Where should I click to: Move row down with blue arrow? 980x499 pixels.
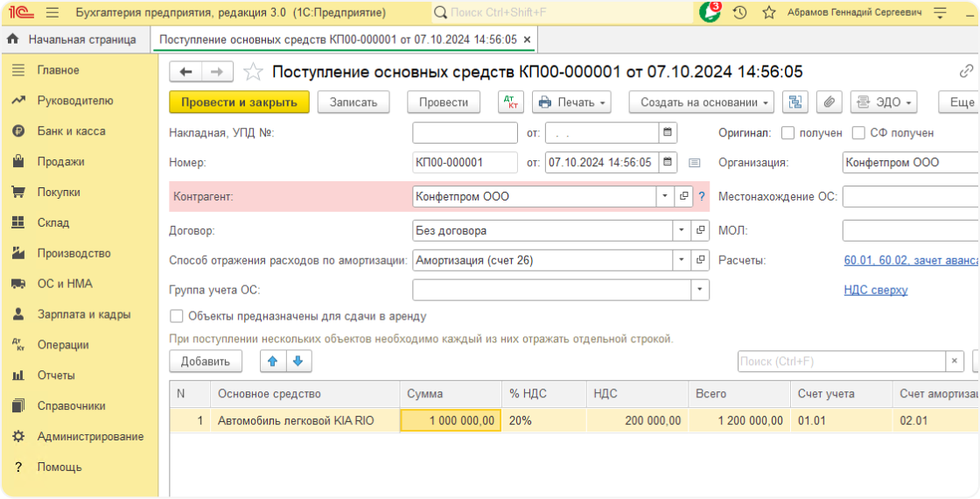coord(298,361)
